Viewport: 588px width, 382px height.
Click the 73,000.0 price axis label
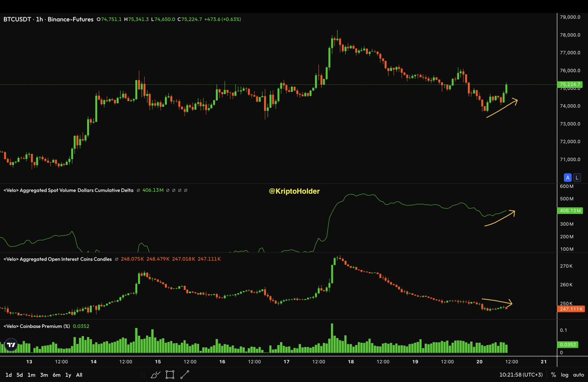click(570, 124)
